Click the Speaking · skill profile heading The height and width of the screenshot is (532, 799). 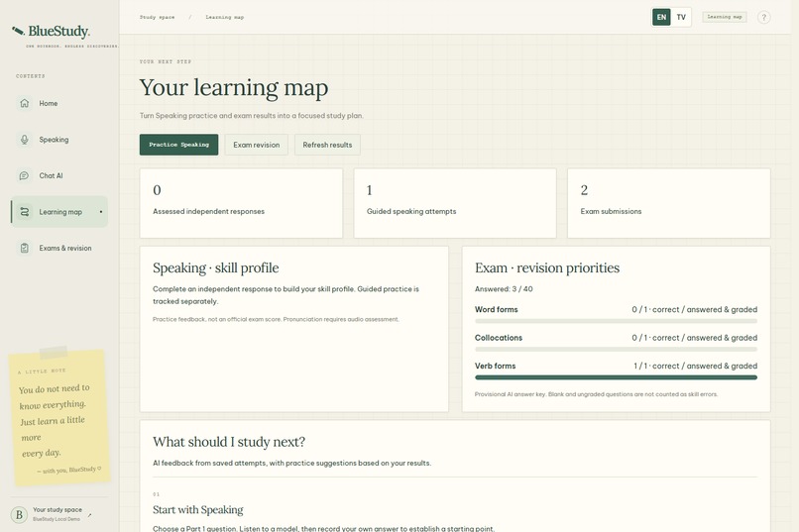coord(215,267)
